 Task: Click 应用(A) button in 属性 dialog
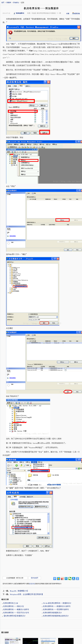pyautogui.click(x=45, y=133)
